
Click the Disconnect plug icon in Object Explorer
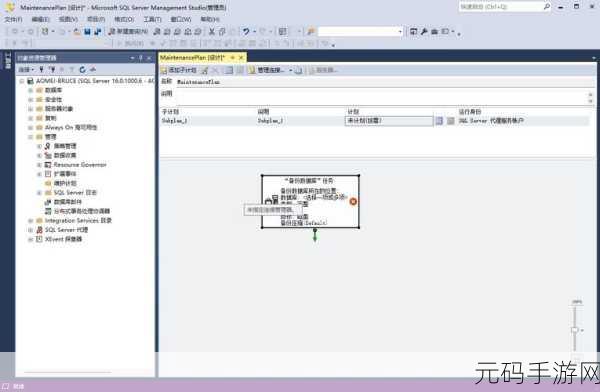[52, 70]
